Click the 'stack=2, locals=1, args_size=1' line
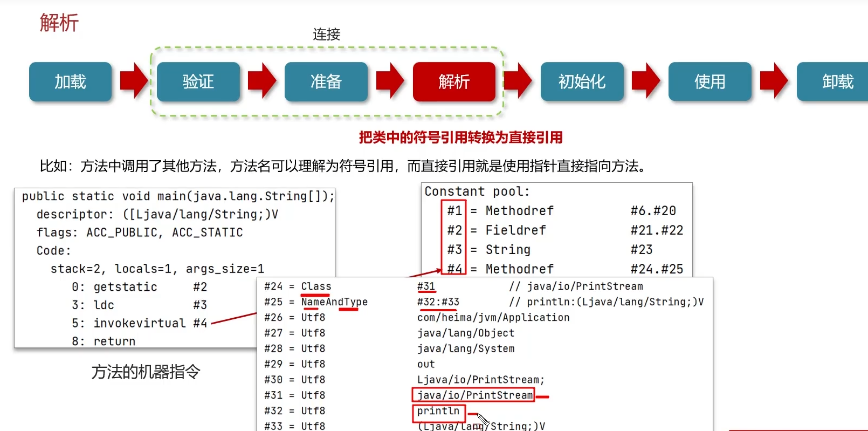868x431 pixels. tap(157, 269)
